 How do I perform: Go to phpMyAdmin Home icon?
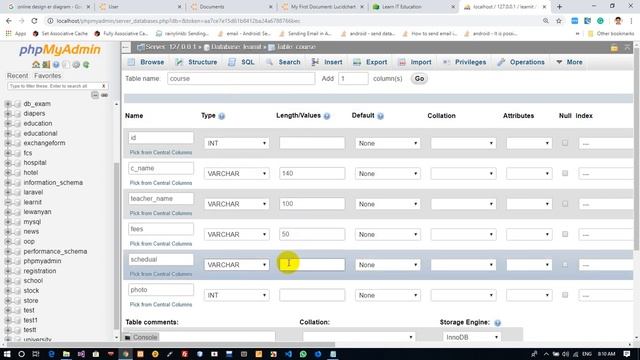click(x=36, y=64)
